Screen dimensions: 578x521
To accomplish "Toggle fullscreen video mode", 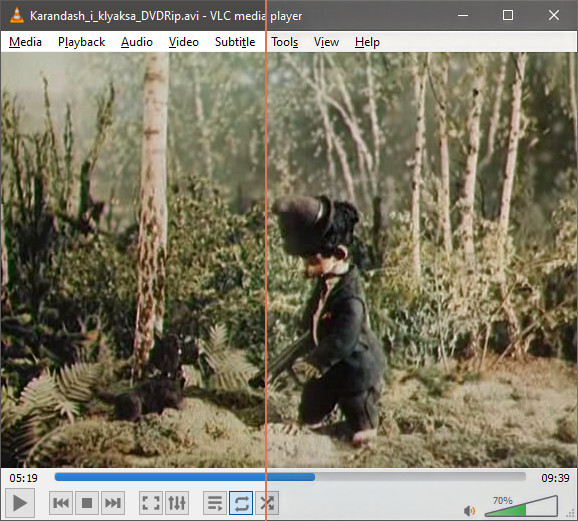I will (151, 503).
